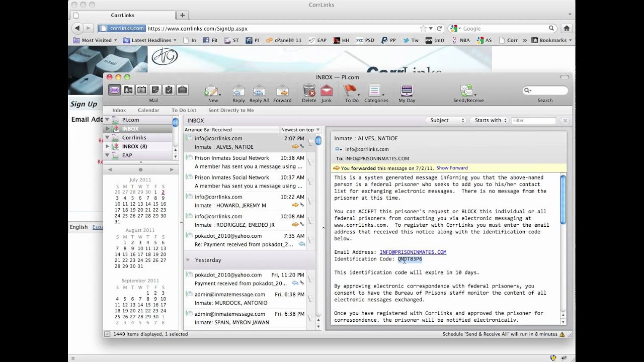Screen dimensions: 644x362
Task: Open the Calendar view icon in toolbar
Action: click(142, 90)
